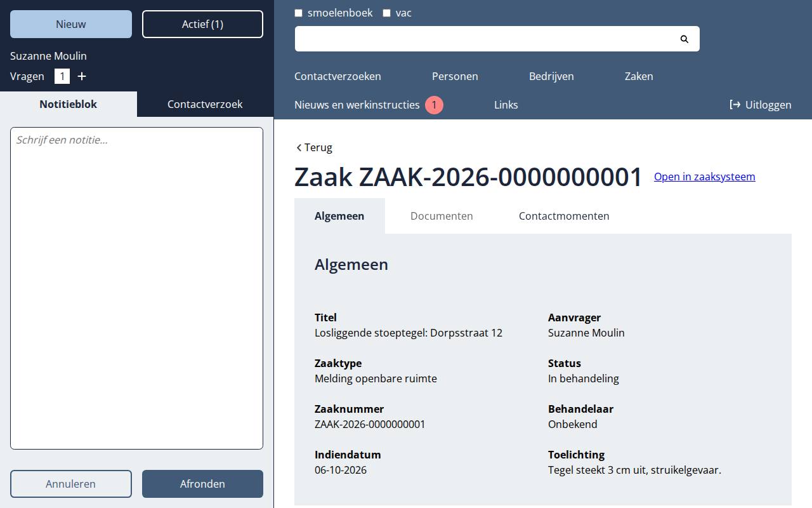Switch to the Documenten tab

coord(442,216)
